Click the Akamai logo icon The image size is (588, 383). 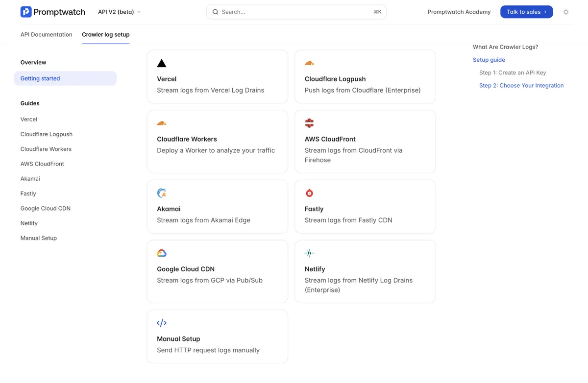pyautogui.click(x=162, y=193)
